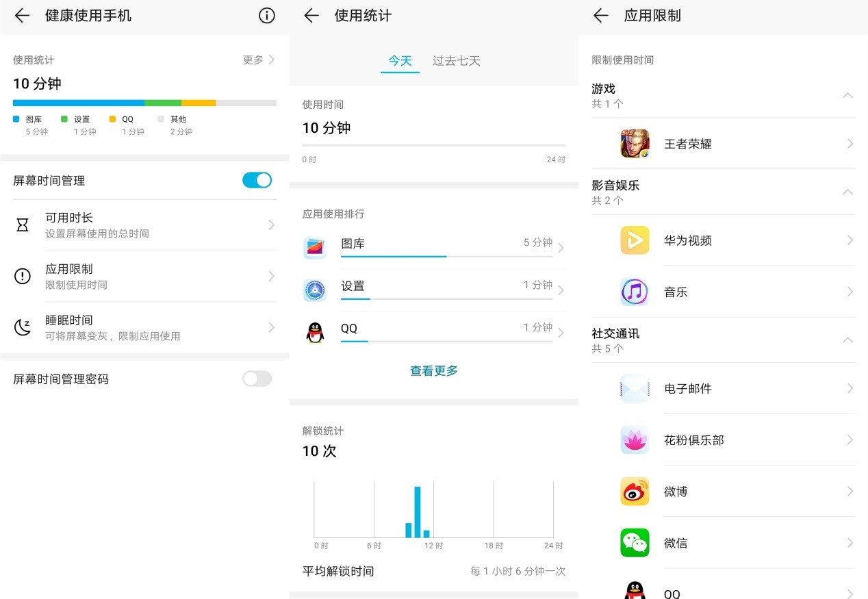Open the info icon on 健康使用手机 screen
Screen dimensions: 868x599
(x=266, y=16)
